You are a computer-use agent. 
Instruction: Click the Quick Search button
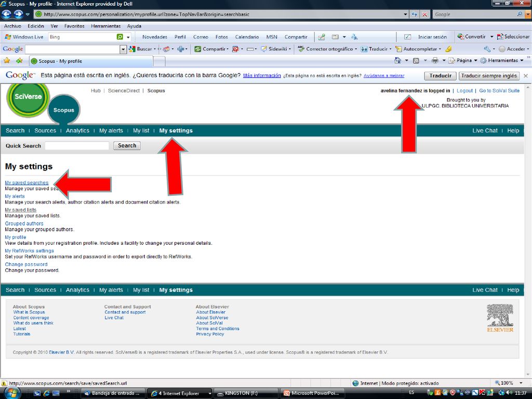pos(127,145)
